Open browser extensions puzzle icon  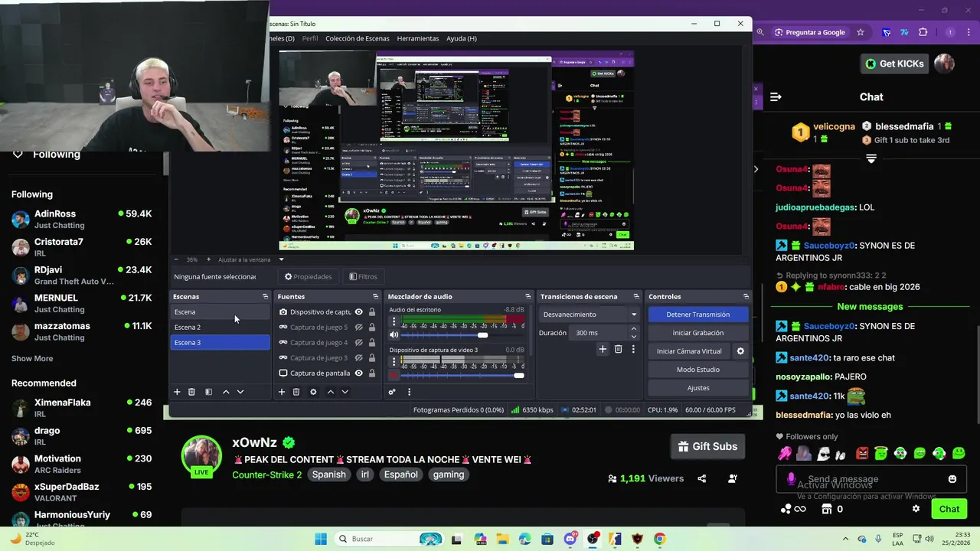point(923,32)
